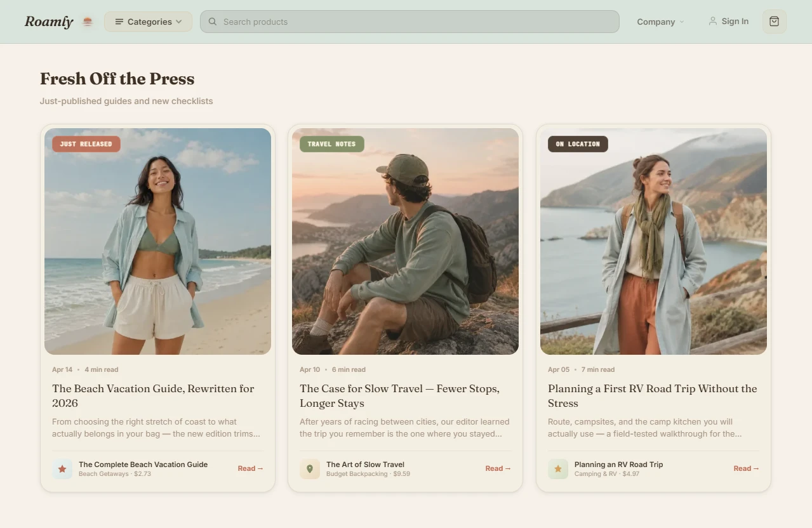
Task: Click Beach Getaways · $2.73 text
Action: [115, 474]
